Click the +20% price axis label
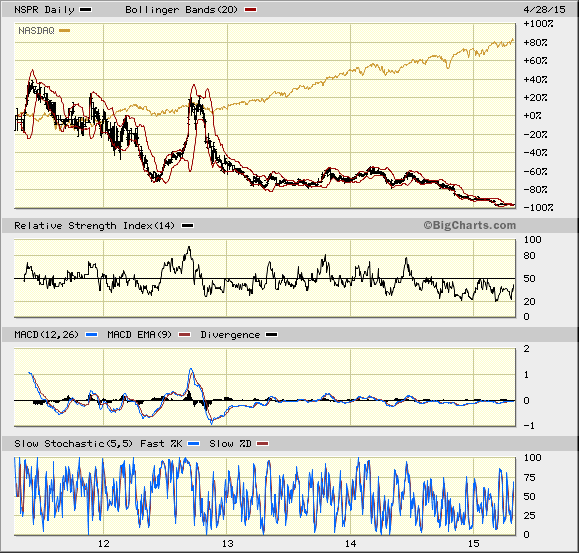Screen dimensions: 579x553 pyautogui.click(x=535, y=98)
